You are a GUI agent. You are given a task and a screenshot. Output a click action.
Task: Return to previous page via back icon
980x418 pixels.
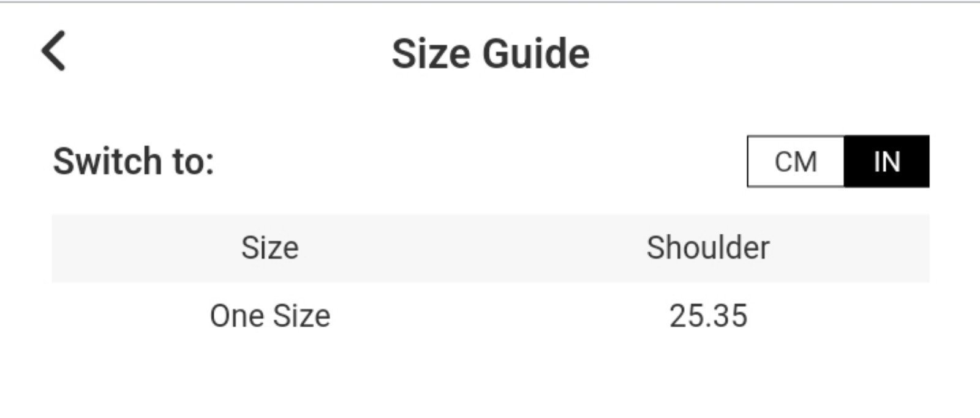[53, 51]
